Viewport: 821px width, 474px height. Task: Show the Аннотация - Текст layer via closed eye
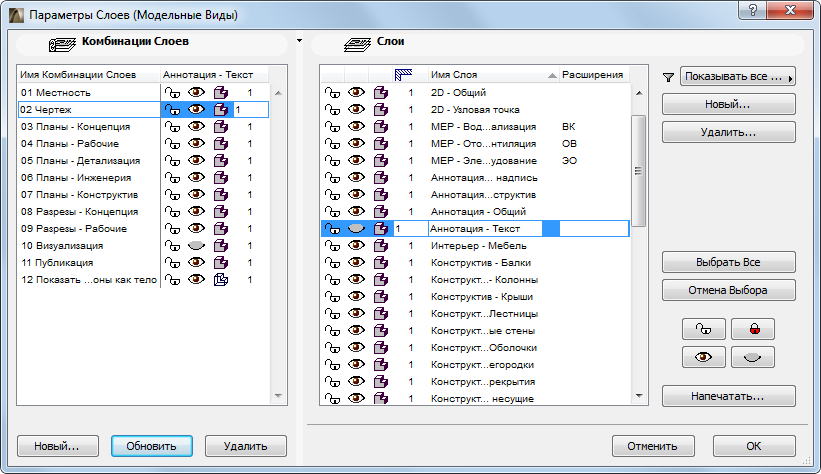[356, 229]
